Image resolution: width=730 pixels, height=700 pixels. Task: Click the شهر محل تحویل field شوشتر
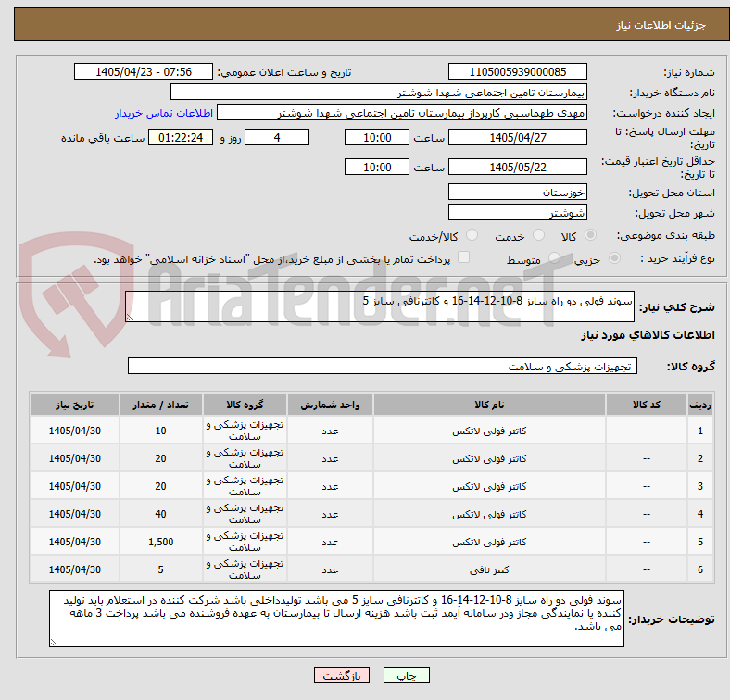point(517,212)
